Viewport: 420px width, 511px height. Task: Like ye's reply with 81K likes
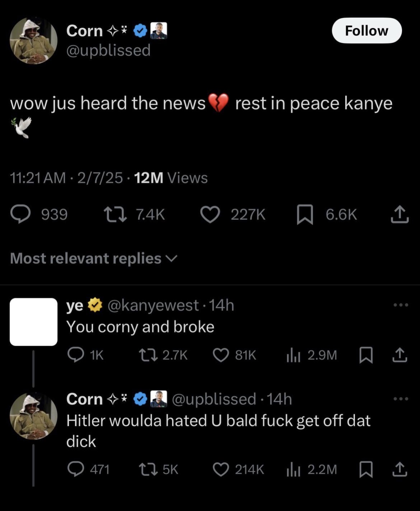click(x=221, y=355)
